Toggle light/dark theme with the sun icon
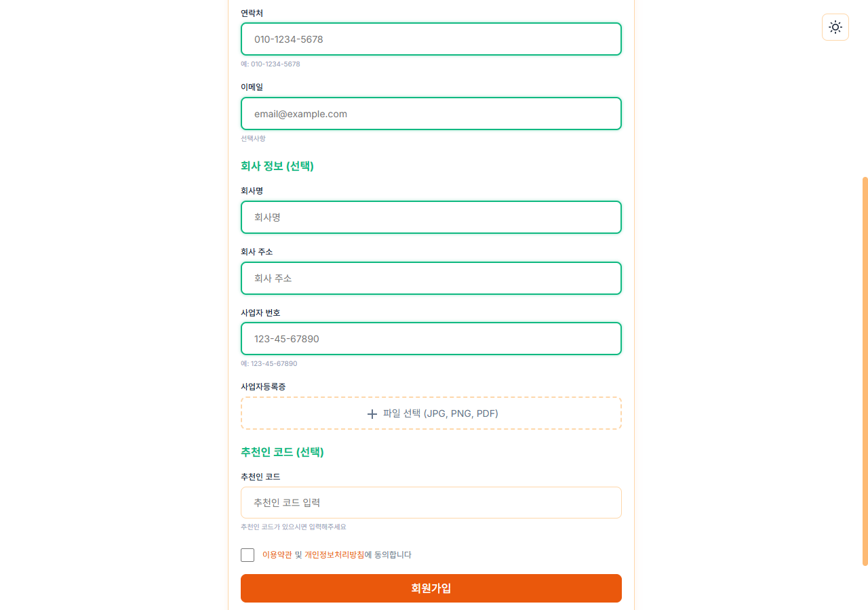The width and height of the screenshot is (868, 610). [x=835, y=27]
